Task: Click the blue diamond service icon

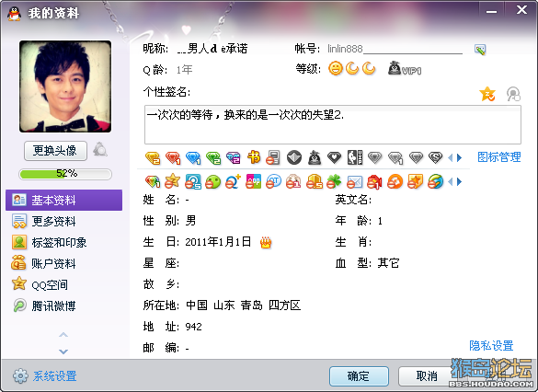Action: [x=193, y=157]
